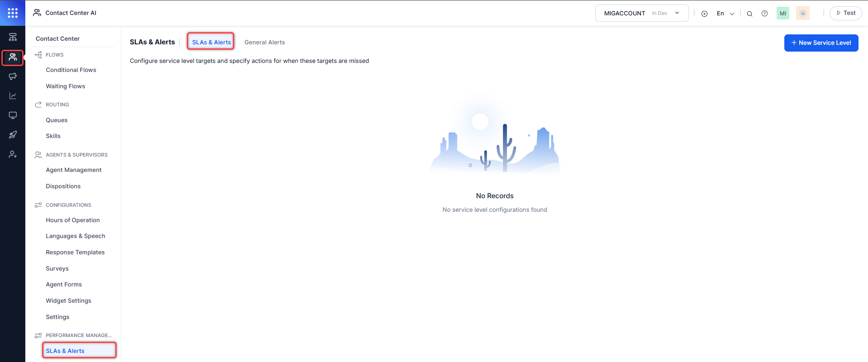868x362 pixels.
Task: Switch to the General Alerts tab
Action: click(265, 42)
